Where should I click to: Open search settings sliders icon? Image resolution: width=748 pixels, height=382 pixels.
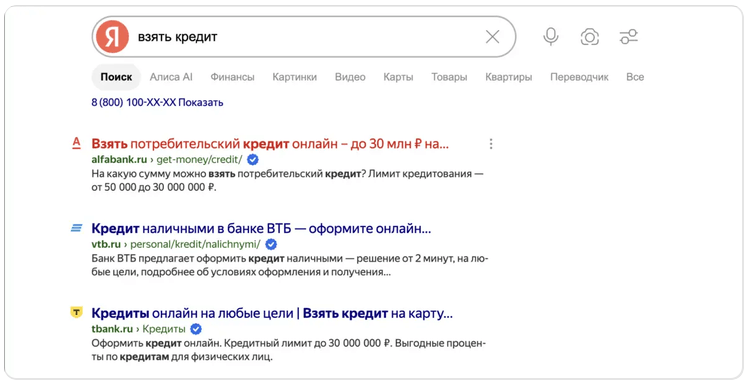[628, 37]
